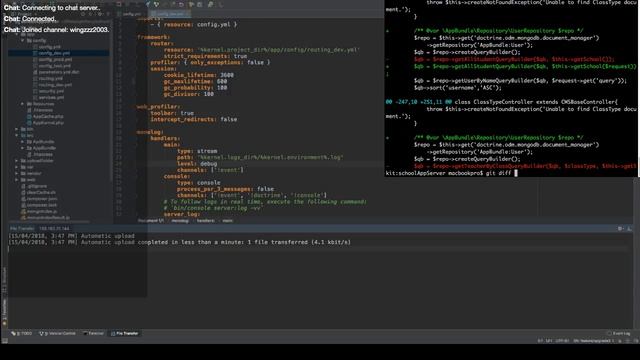Click 'cookie_lifetime: 3600' in editor
640x360 pixels.
(198, 75)
